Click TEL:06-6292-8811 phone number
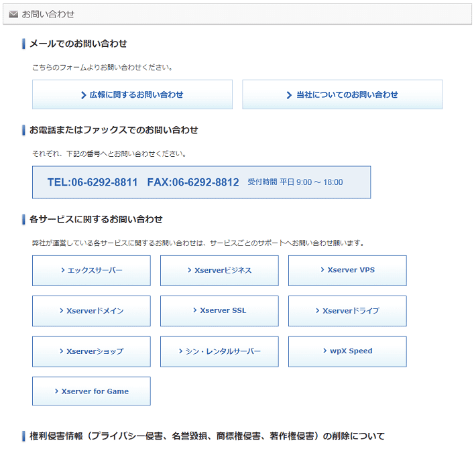This screenshot has height=449, width=476. pos(93,182)
